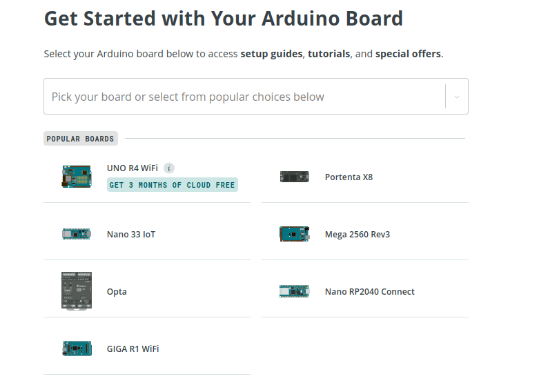Select the Opta device image
Screen dimensions: 548x392
pos(77,291)
